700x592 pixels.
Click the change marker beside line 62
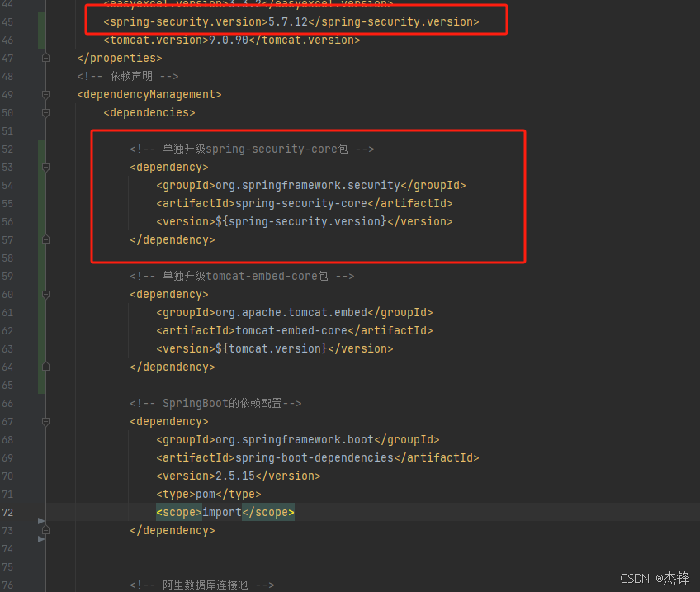(x=41, y=331)
